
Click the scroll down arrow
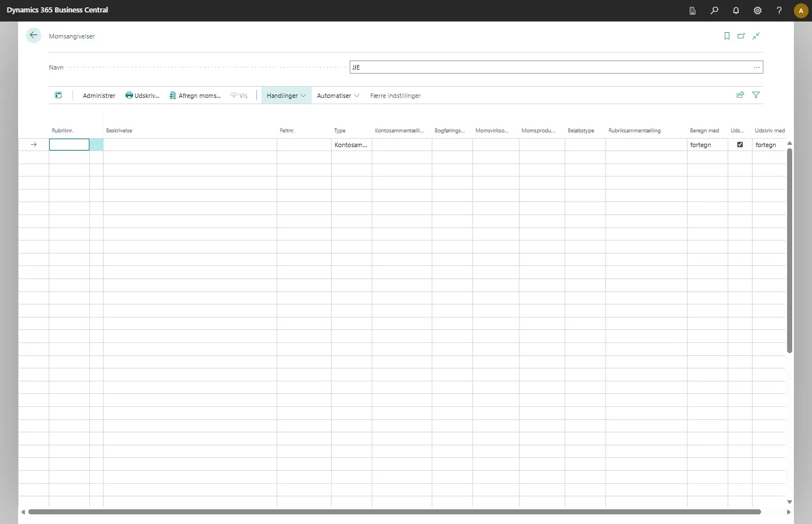pyautogui.click(x=789, y=502)
